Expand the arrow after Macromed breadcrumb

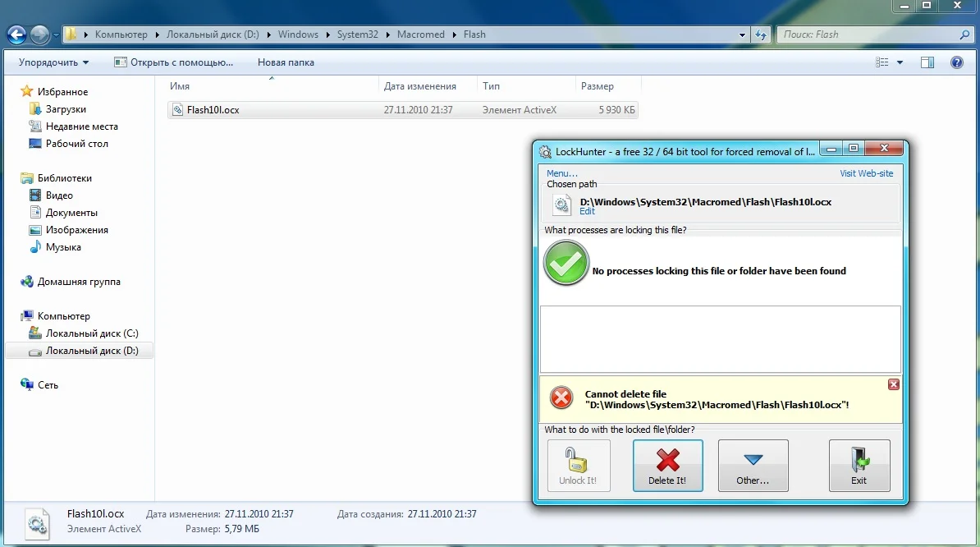455,34
